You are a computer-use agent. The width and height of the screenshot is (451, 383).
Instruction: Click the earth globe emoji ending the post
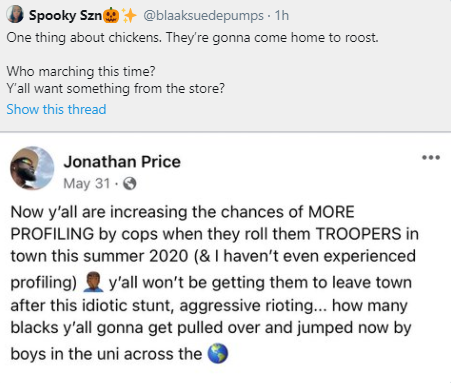coord(218,354)
